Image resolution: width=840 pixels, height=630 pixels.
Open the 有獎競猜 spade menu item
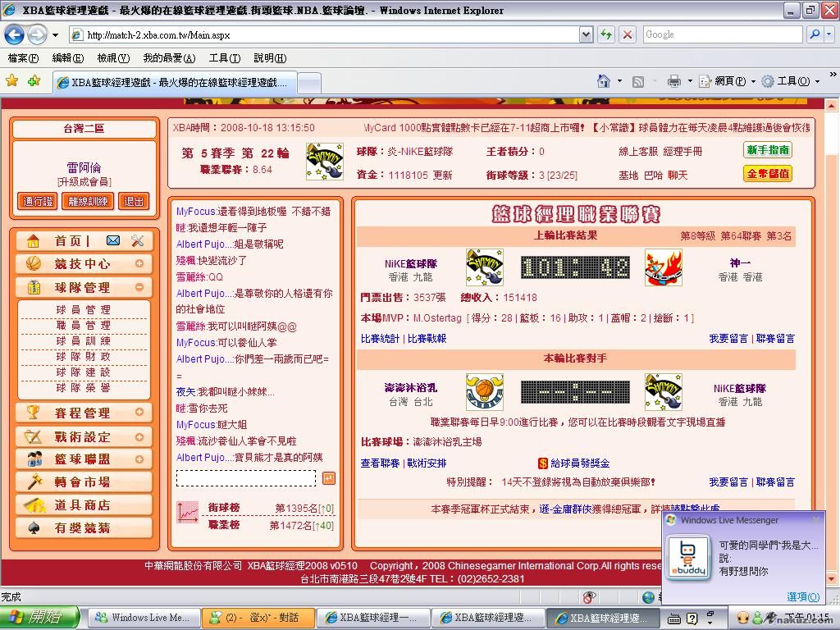(x=84, y=527)
